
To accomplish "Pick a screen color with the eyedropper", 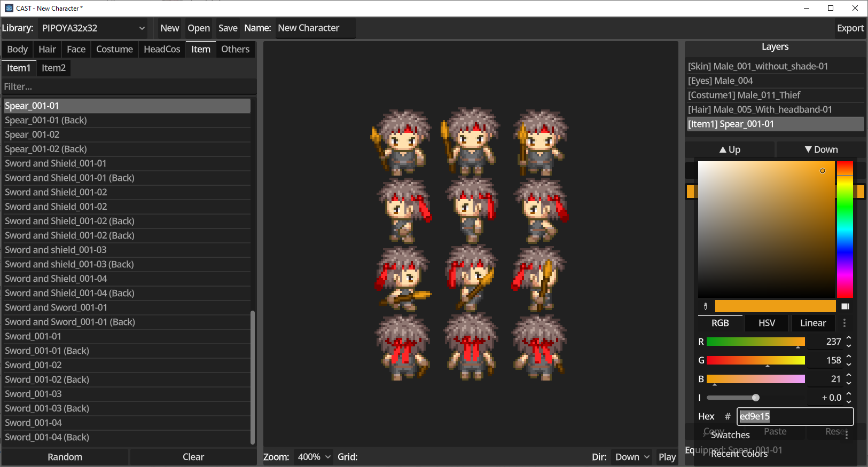I will (706, 306).
